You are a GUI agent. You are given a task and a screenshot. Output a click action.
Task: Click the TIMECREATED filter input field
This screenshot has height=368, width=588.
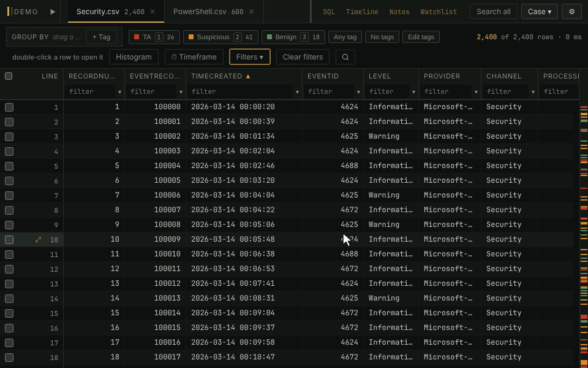(240, 91)
